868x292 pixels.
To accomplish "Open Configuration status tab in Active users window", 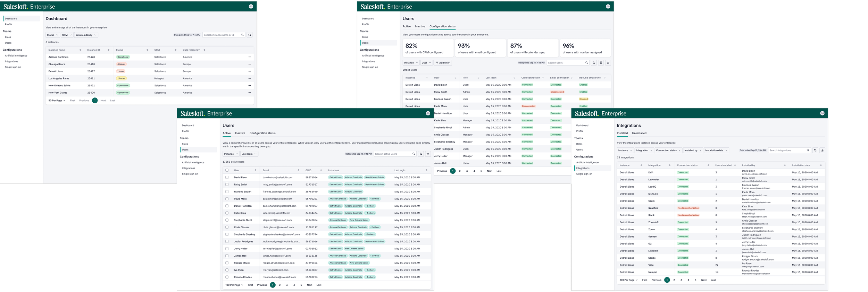I will click(x=262, y=133).
